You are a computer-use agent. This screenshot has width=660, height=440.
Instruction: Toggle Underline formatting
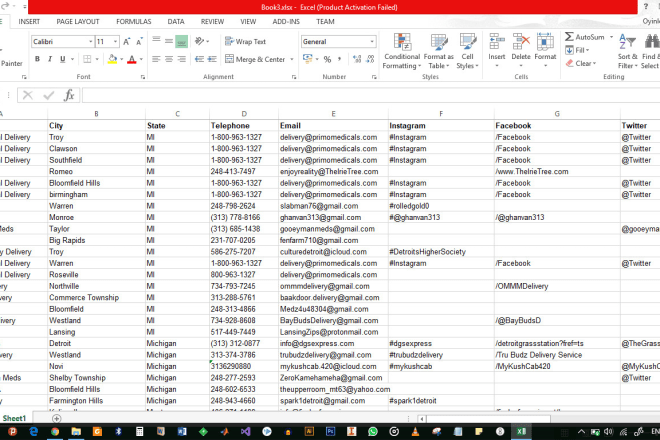pyautogui.click(x=62, y=59)
